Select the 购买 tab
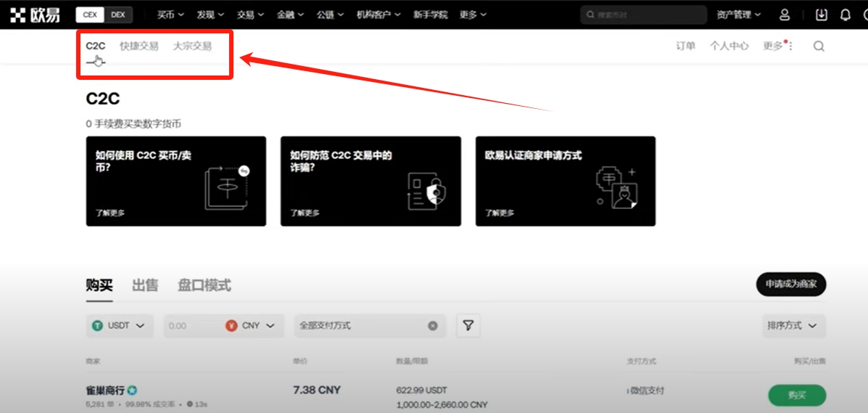The image size is (868, 413). click(99, 286)
